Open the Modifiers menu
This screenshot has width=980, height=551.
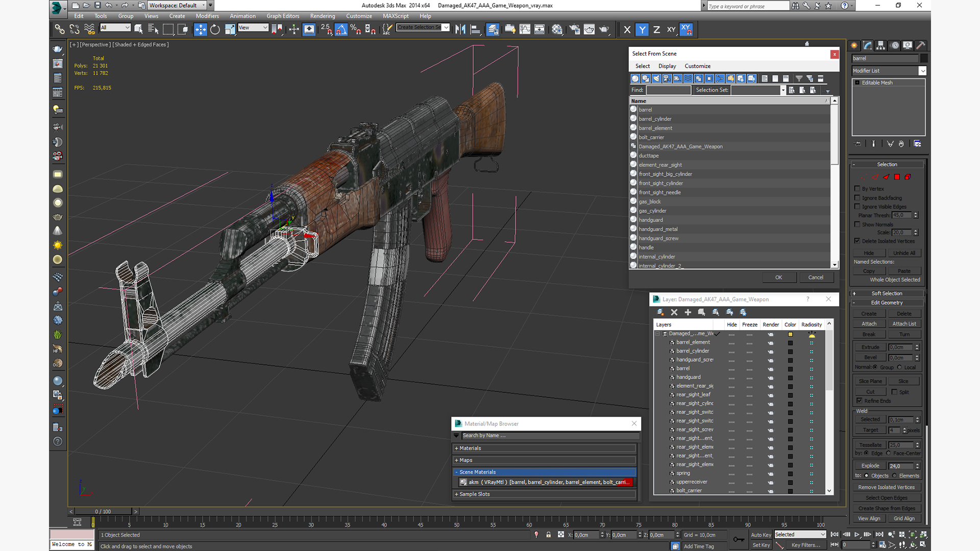pyautogui.click(x=207, y=16)
